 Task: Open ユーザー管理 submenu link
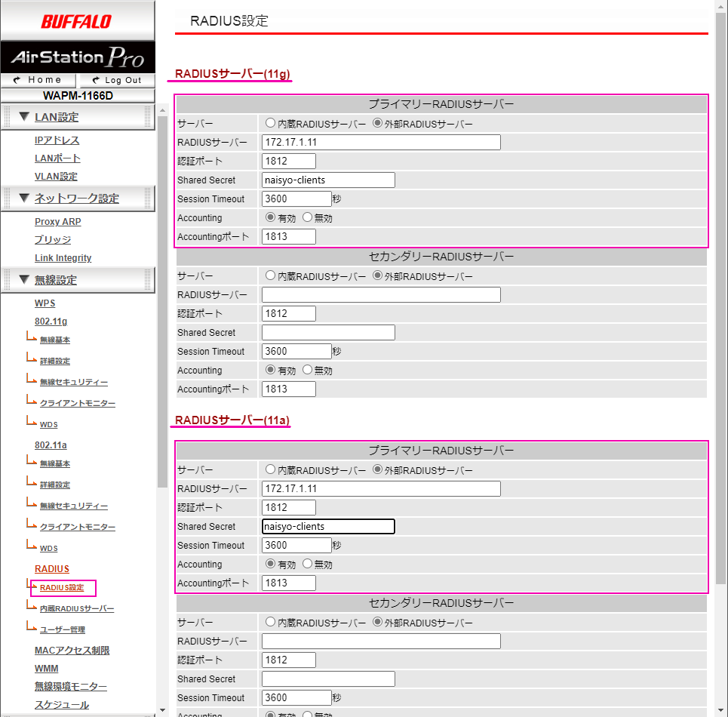tap(62, 629)
